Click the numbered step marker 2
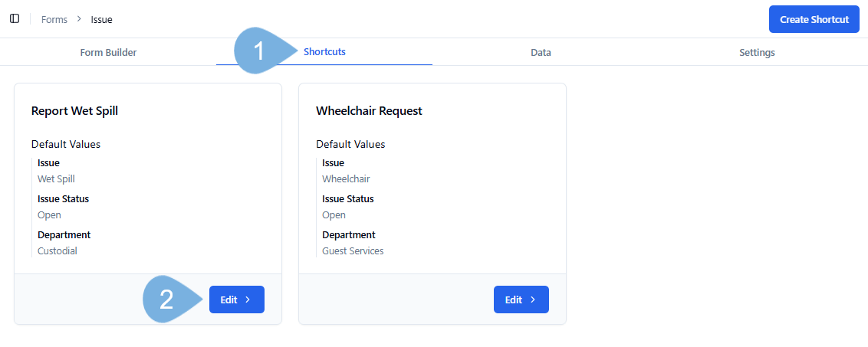The height and width of the screenshot is (347, 868). (x=167, y=300)
